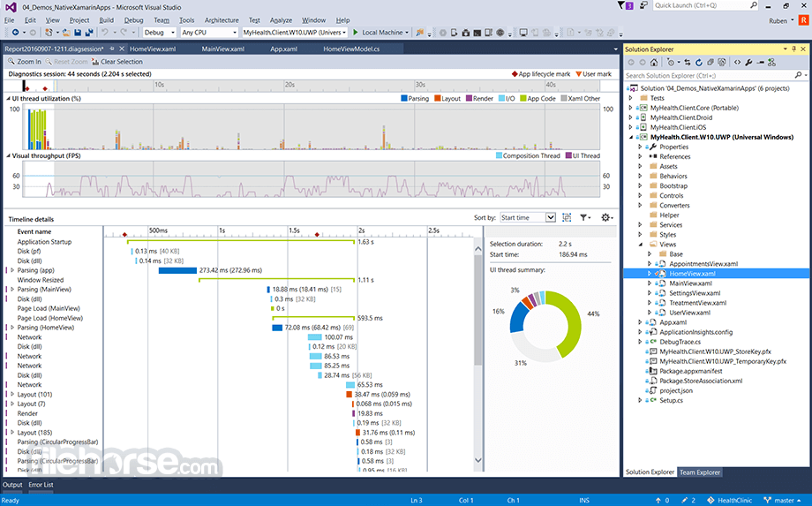This screenshot has height=506, width=812.
Task: Click the unpublished commits up-arrow status icon
Action: [658, 501]
